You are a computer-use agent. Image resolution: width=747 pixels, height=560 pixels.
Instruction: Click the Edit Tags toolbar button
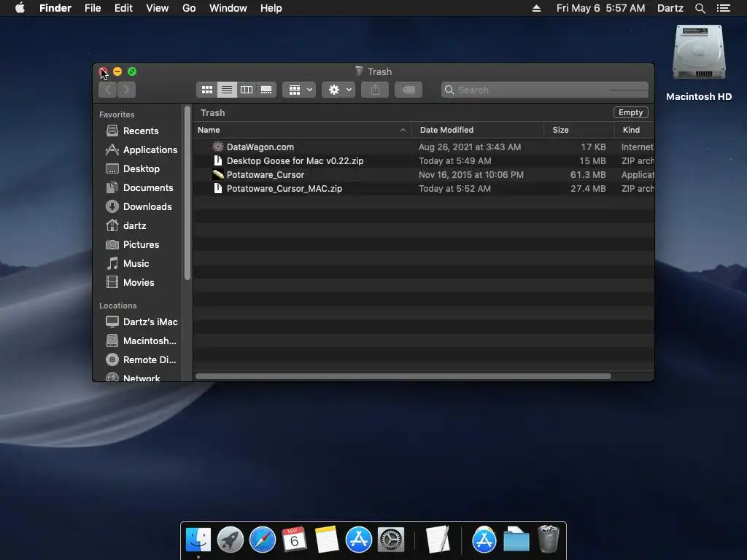click(409, 90)
